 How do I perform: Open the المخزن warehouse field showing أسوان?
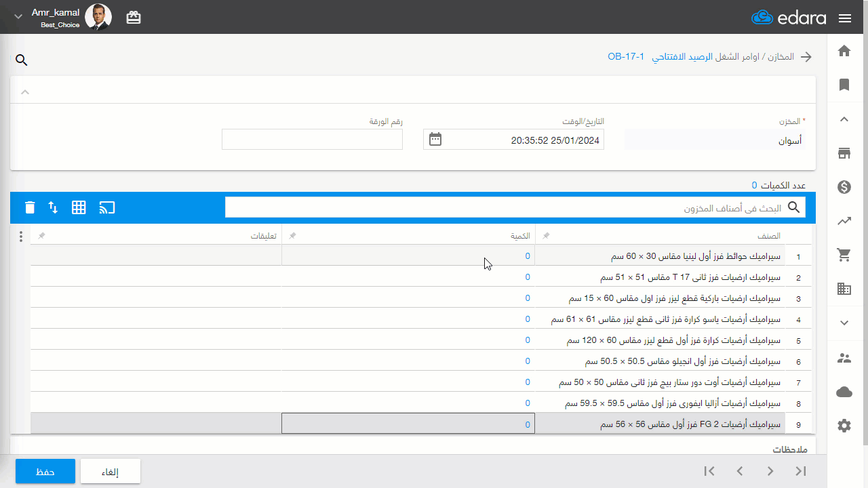[x=715, y=140]
